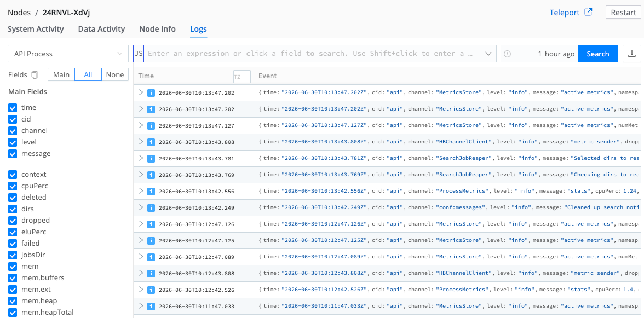Expand the 10:13:43.781 log event row
644x318 pixels.
click(x=141, y=158)
